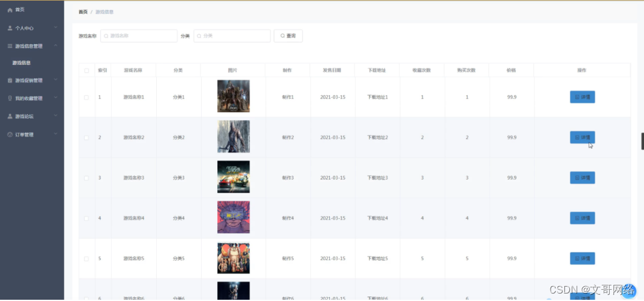
Task: Click the 分类 column header
Action: [x=178, y=70]
